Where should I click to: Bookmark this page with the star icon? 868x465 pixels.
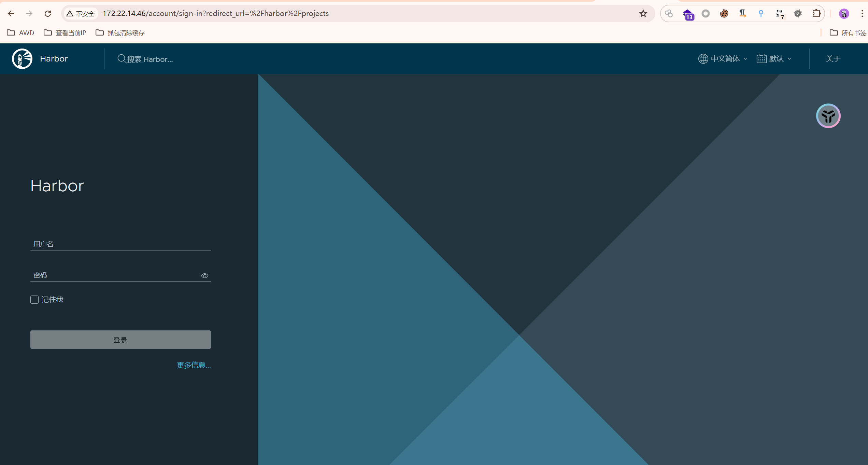click(x=643, y=14)
